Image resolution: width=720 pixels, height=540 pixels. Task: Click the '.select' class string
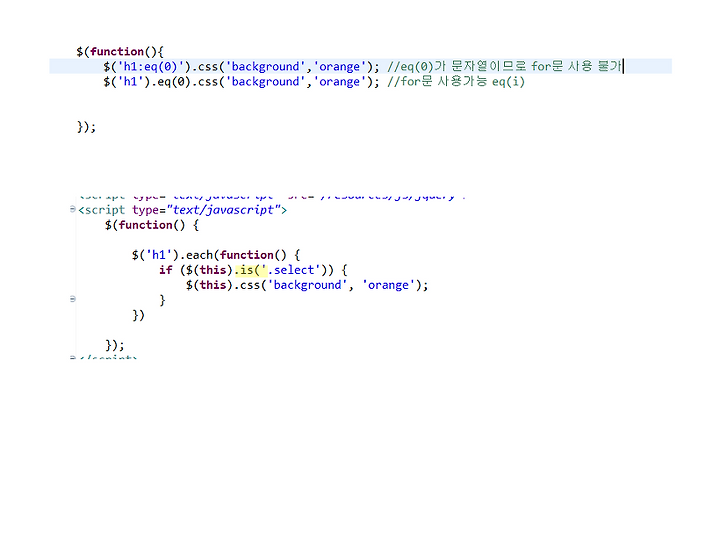291,270
